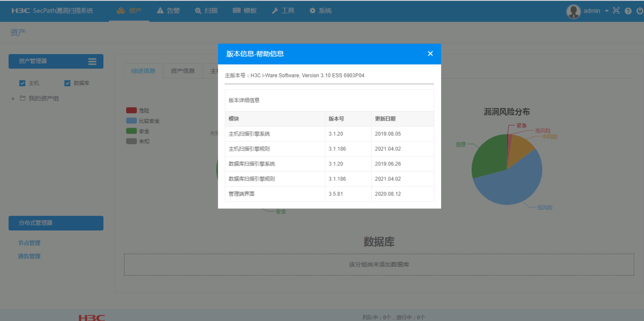Screen dimensions: 644x321
Task: Click the blue 比较安全 legend swatch
Action: [131, 121]
